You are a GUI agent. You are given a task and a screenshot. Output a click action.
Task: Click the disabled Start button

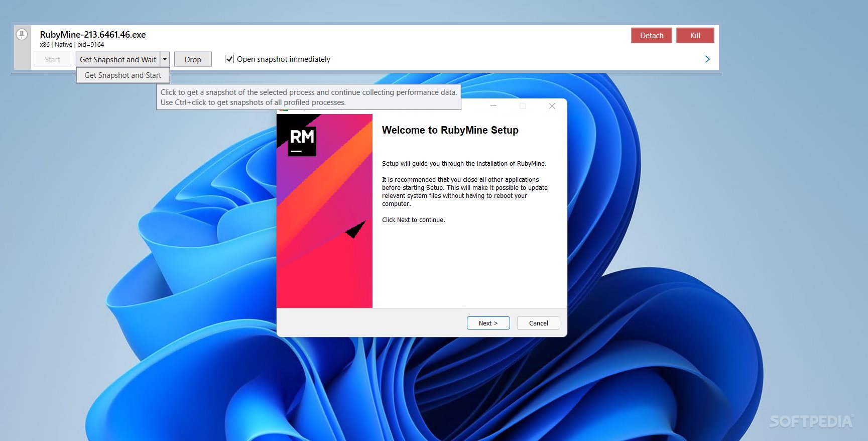tap(52, 59)
